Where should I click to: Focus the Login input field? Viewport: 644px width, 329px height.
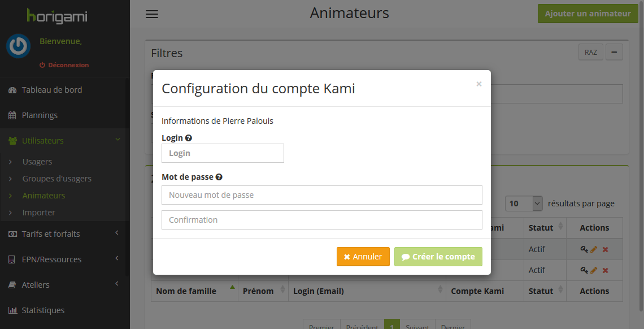pyautogui.click(x=223, y=153)
